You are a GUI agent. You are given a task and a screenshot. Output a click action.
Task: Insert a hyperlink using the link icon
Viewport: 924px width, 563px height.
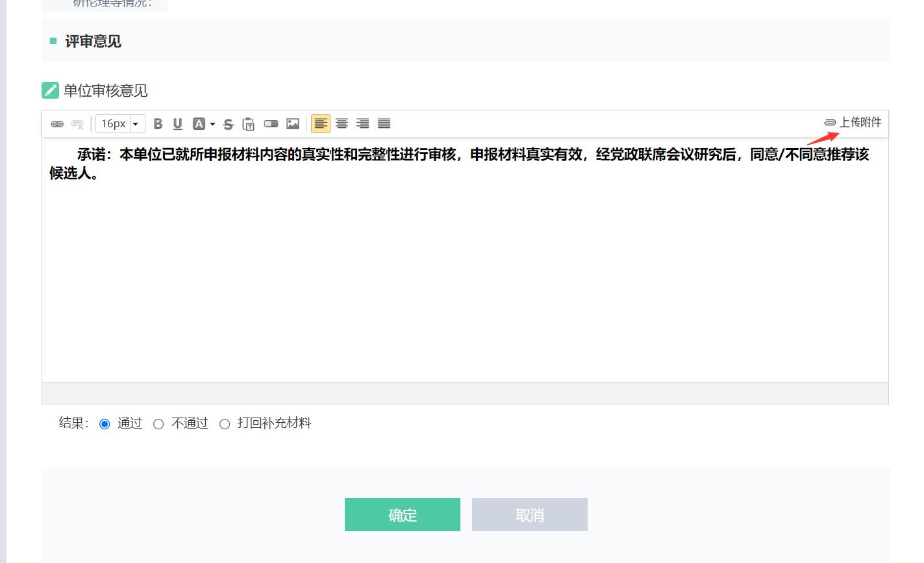click(57, 124)
